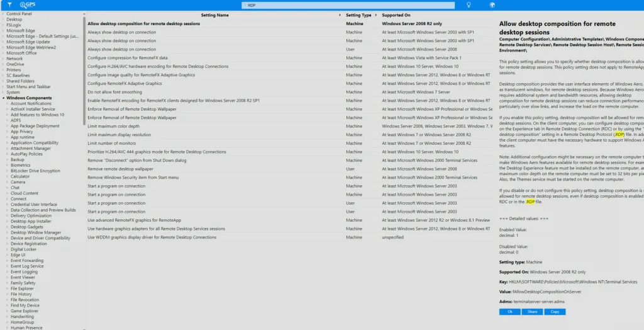Select 'Prioritize H.264/AVC 444 graphics mode' row

pyautogui.click(x=289, y=152)
